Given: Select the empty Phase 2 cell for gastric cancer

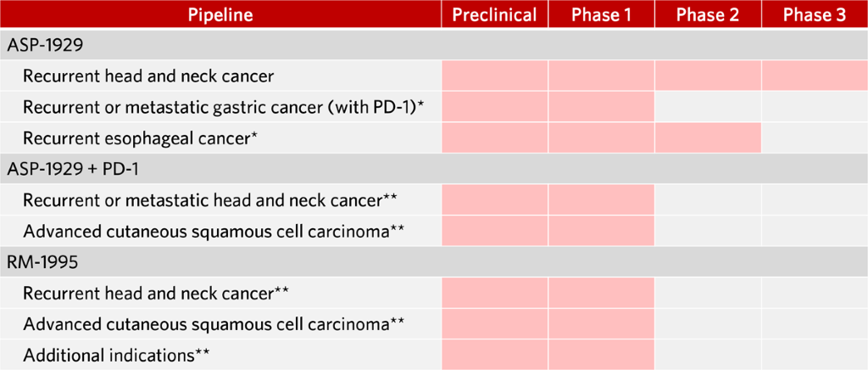Looking at the screenshot, I should pos(708,107).
